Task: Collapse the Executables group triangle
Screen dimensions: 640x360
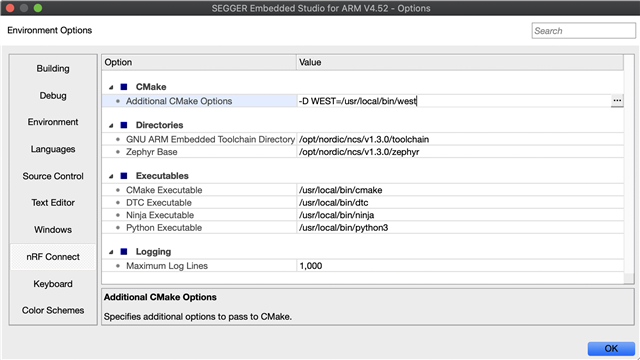Action: tap(111, 176)
